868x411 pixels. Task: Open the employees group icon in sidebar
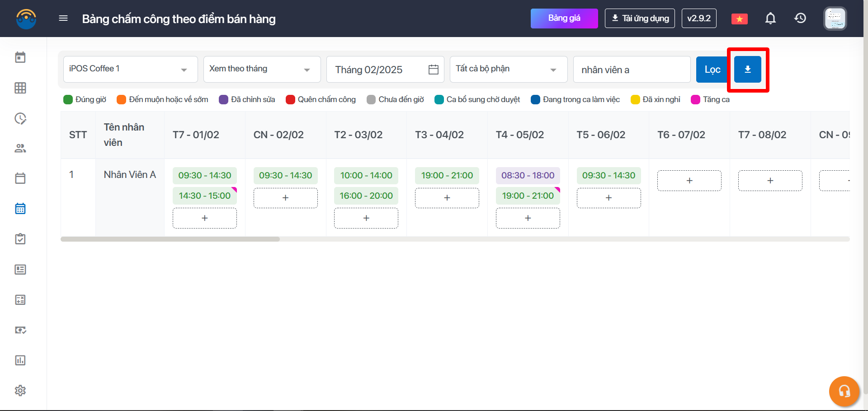(x=20, y=148)
